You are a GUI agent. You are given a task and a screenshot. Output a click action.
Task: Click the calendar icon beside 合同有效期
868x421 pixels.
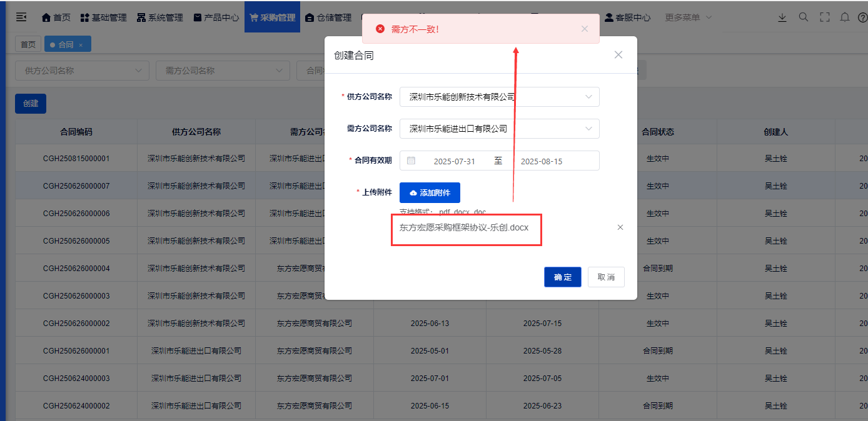coord(411,161)
